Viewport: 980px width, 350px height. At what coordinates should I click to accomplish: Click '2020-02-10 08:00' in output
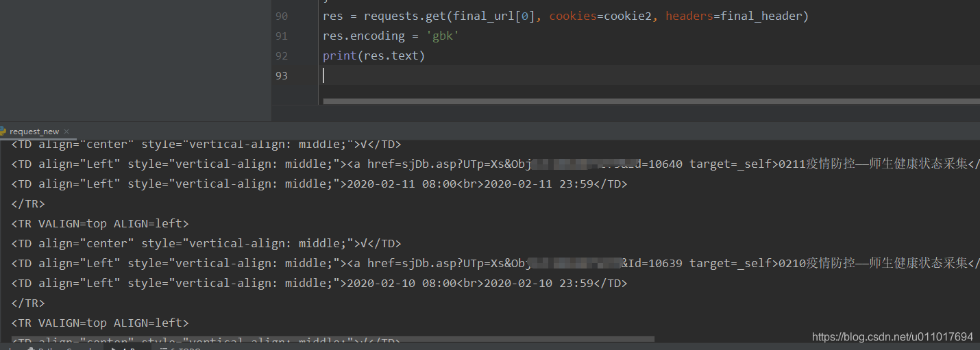pos(402,283)
